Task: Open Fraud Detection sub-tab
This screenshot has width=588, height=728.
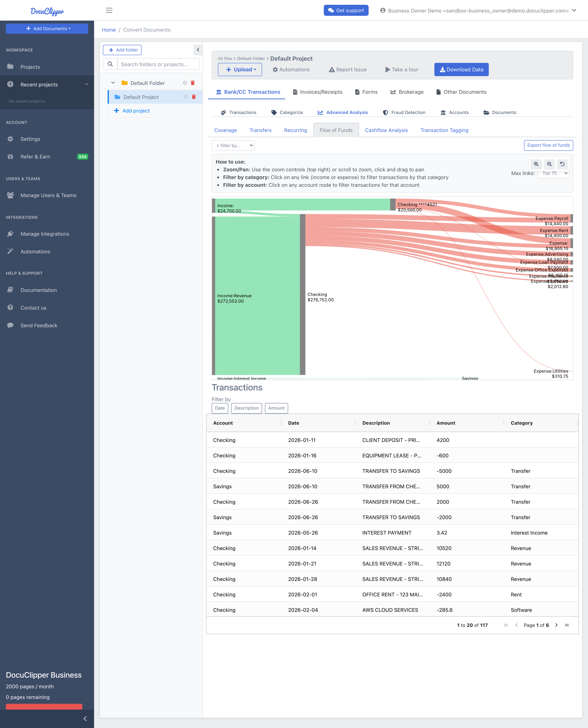Action: click(x=404, y=113)
